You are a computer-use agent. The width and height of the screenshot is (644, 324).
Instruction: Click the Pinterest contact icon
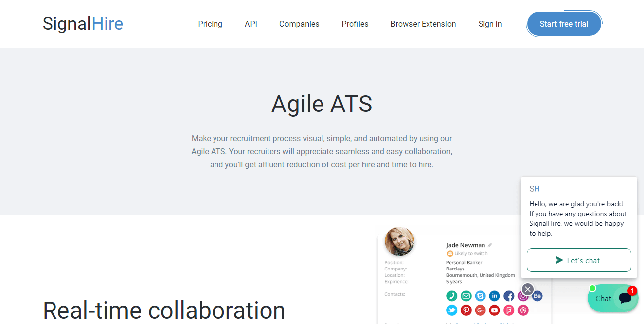click(466, 310)
